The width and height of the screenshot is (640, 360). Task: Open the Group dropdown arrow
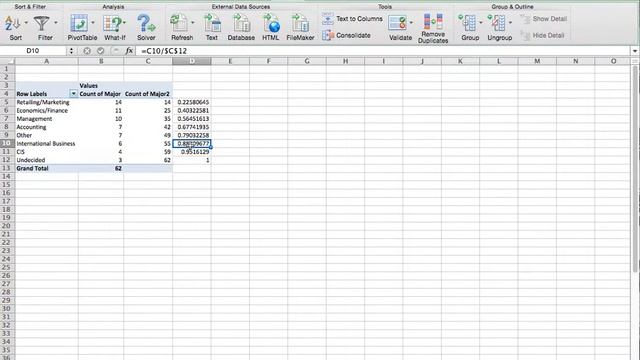tap(480, 23)
